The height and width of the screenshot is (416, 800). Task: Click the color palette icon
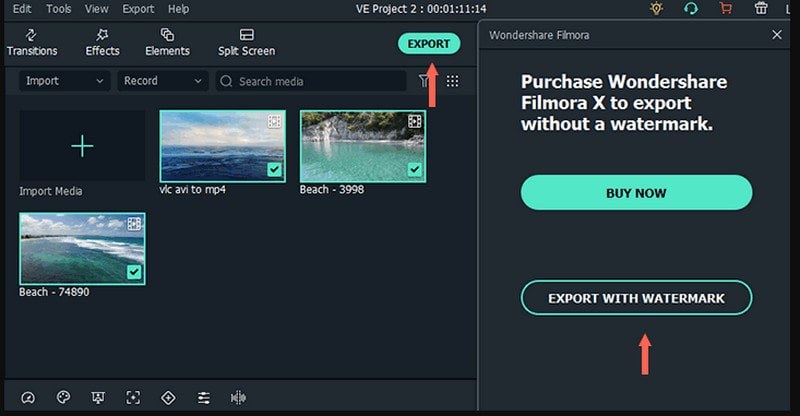coord(63,397)
